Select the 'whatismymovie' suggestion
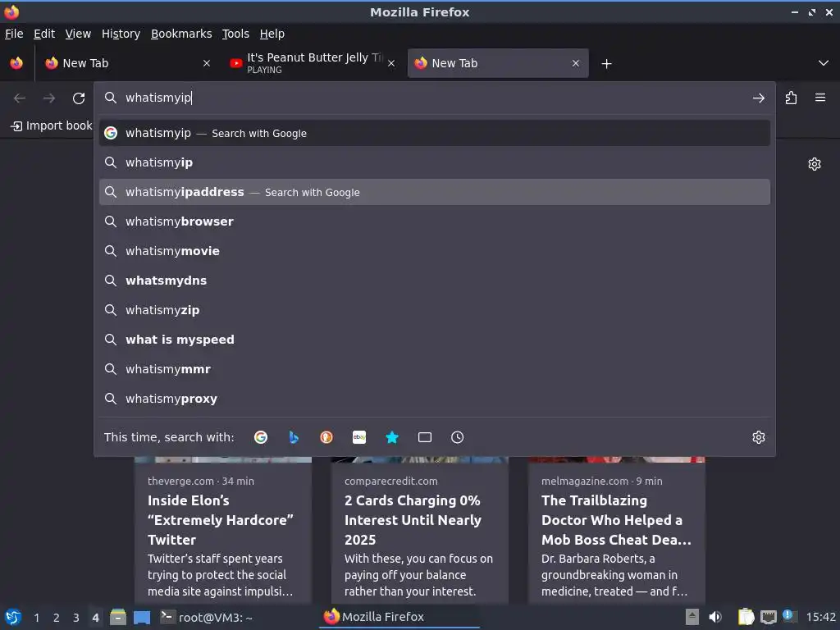The image size is (840, 630). coord(435,251)
